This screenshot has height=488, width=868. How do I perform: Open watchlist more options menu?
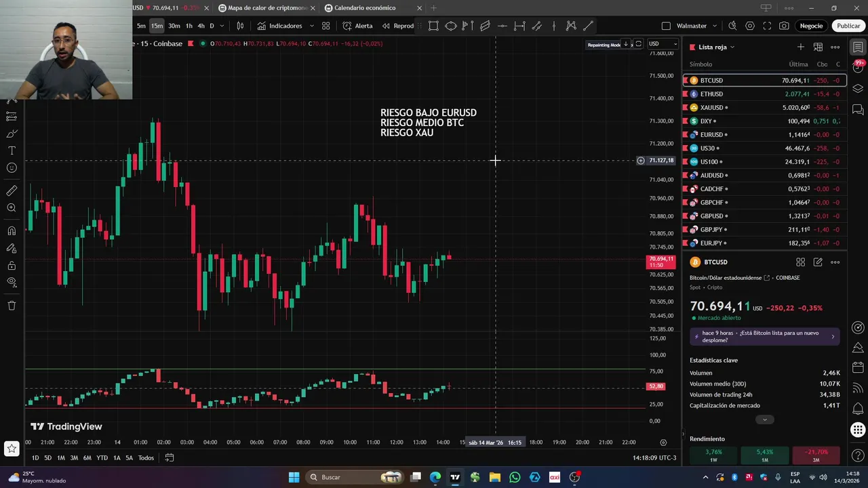835,47
